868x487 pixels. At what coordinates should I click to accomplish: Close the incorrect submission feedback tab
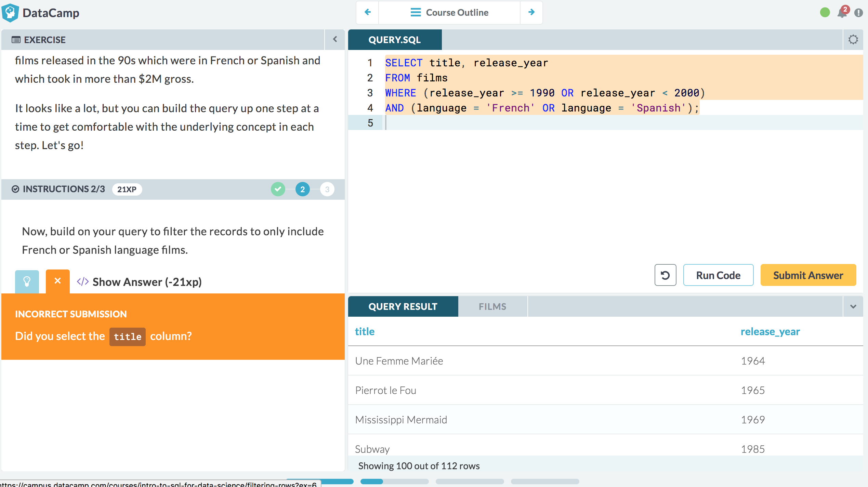click(57, 281)
